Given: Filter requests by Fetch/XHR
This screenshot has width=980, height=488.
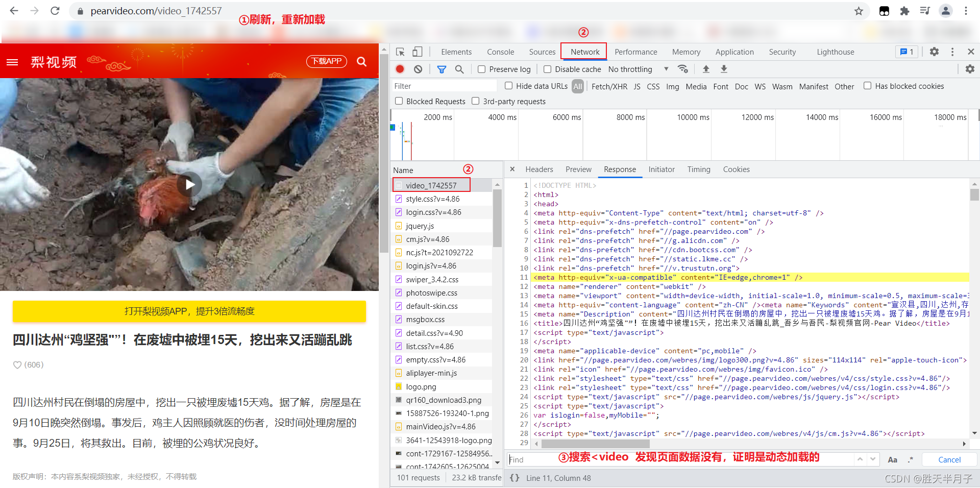Looking at the screenshot, I should point(609,87).
